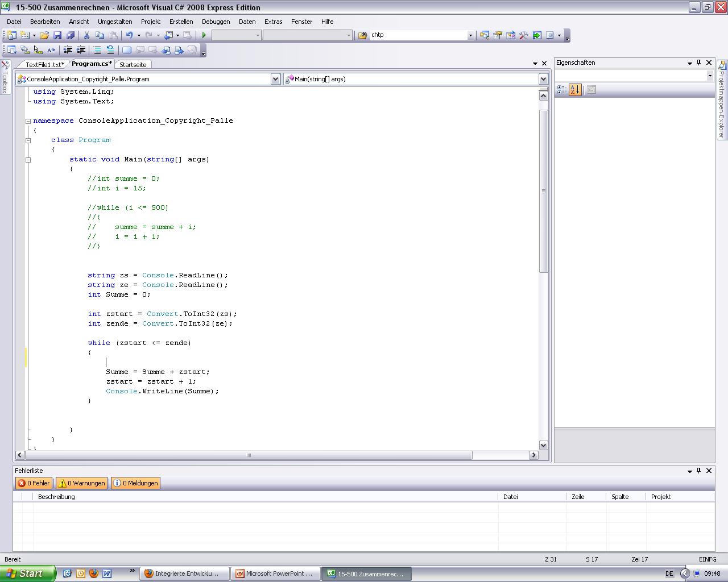
Task: Collapse the namespace ConsoleApplication_Copyright_Palle block
Action: pos(28,121)
